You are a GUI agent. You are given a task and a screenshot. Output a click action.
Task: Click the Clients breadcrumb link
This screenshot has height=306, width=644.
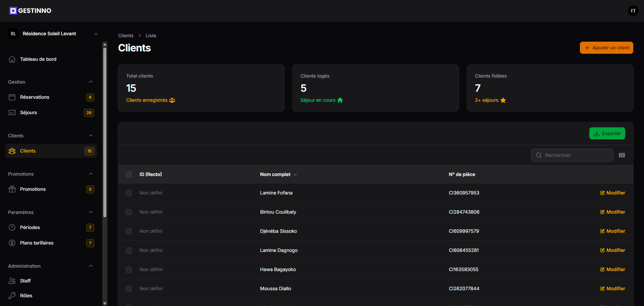(126, 36)
